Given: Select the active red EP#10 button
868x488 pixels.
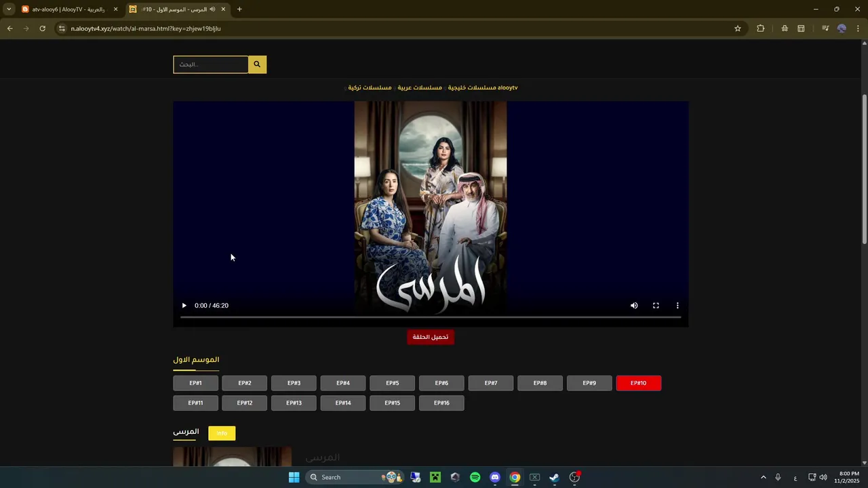Looking at the screenshot, I should click(x=639, y=383).
